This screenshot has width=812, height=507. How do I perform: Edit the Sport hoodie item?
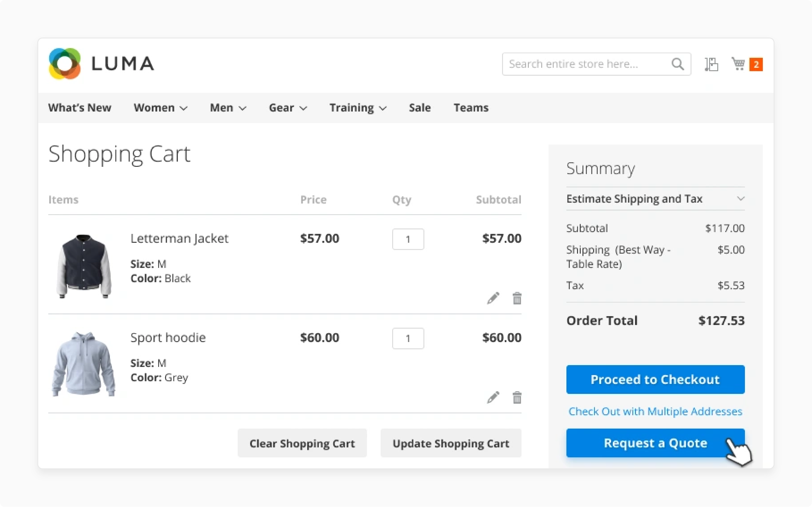pyautogui.click(x=493, y=397)
